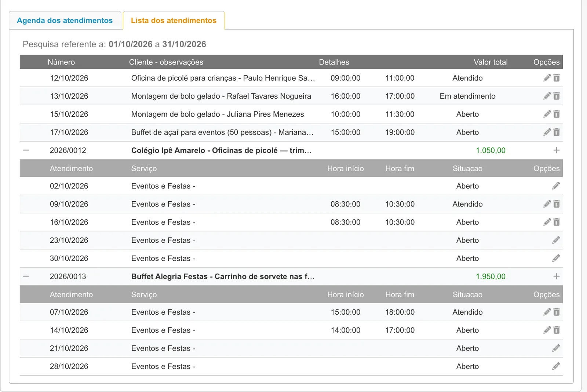Switch to Agenda dos atendimentos tab
Image resolution: width=587 pixels, height=392 pixels.
pos(65,21)
